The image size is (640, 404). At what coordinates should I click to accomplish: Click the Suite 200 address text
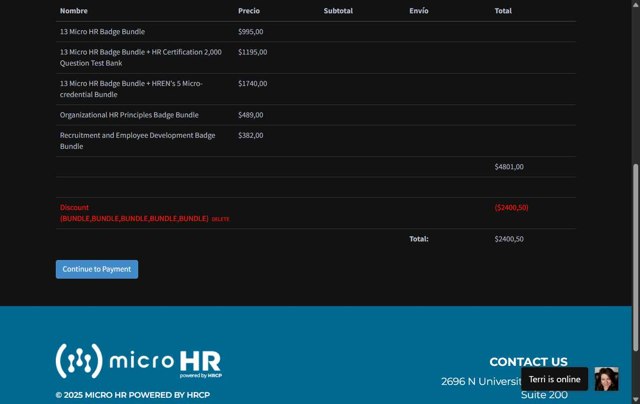(544, 395)
